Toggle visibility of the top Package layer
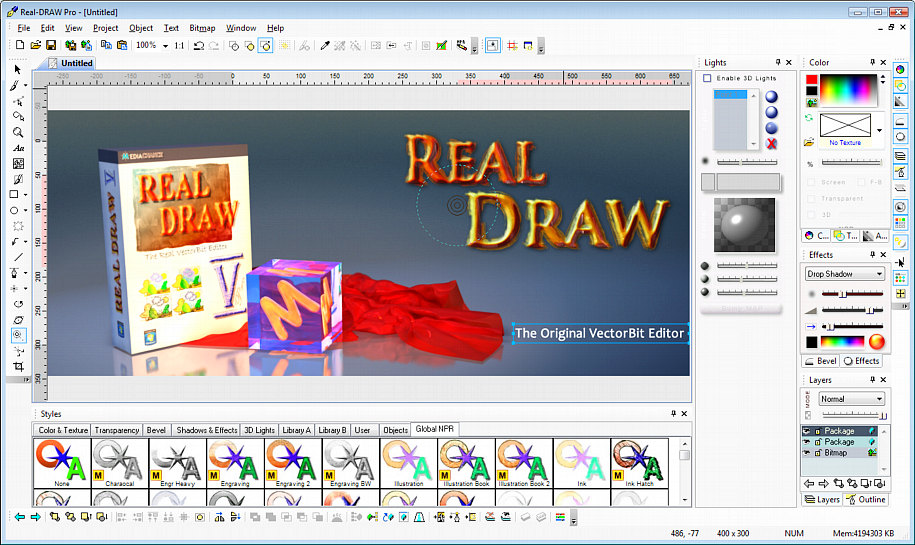This screenshot has width=915, height=545. point(808,431)
